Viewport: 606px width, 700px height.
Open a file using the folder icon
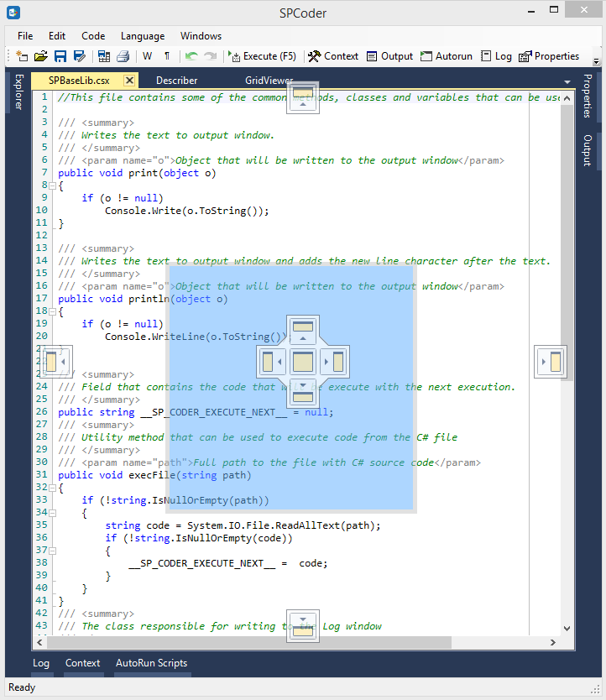click(x=40, y=56)
